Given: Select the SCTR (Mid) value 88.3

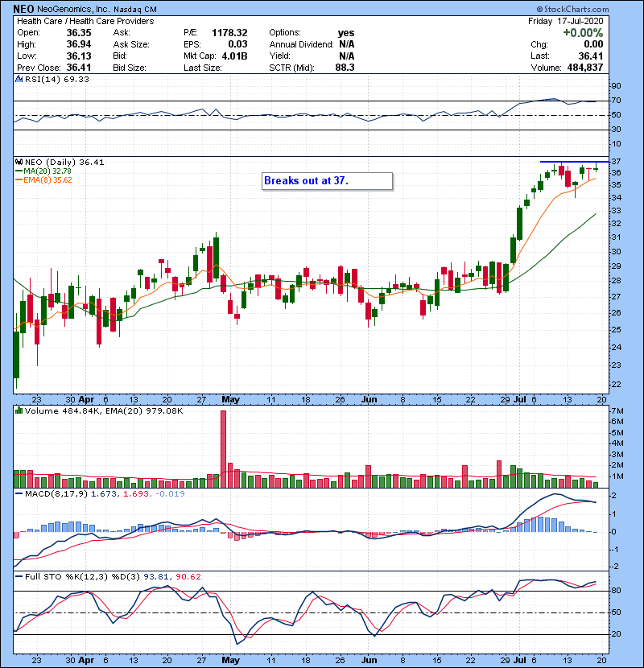Looking at the screenshot, I should point(345,68).
